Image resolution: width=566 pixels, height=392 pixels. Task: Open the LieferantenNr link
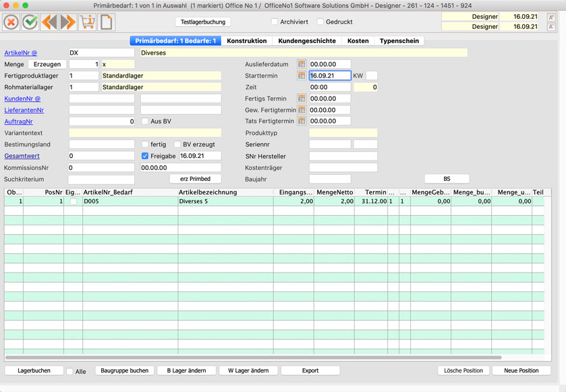click(x=24, y=110)
